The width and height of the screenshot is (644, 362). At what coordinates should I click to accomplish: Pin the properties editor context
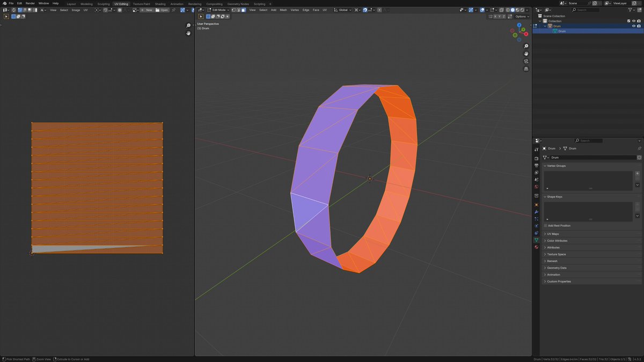coord(639,149)
